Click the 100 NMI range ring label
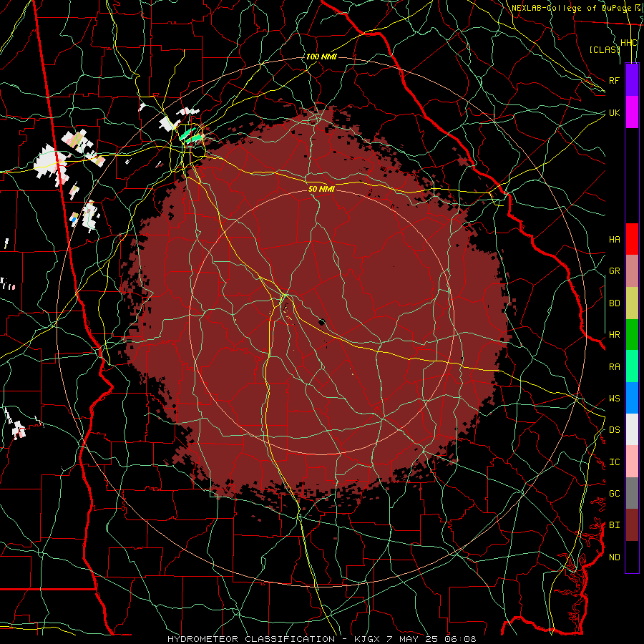Viewport: 644px width, 644px height. pos(321,57)
